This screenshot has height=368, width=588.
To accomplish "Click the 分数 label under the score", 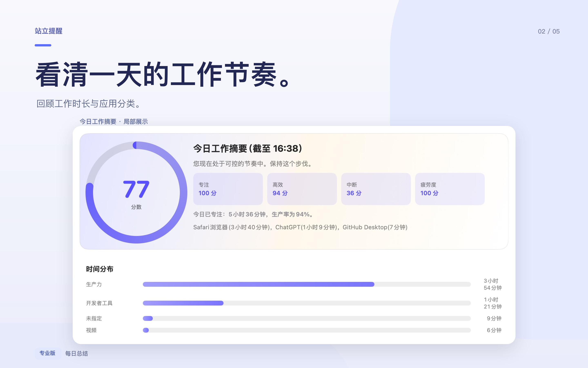I will click(x=136, y=207).
